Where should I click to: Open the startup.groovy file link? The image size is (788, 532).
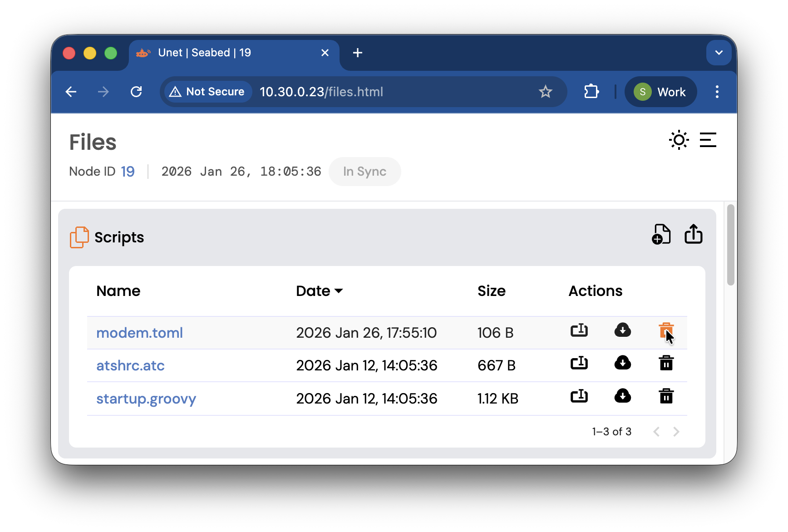click(146, 399)
